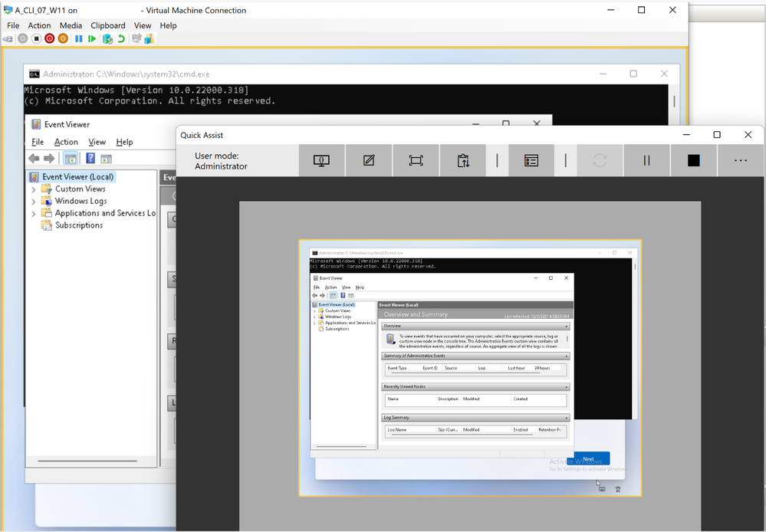Toggle the instruction channel in Quick Assist
This screenshot has width=766, height=532.
click(x=462, y=160)
